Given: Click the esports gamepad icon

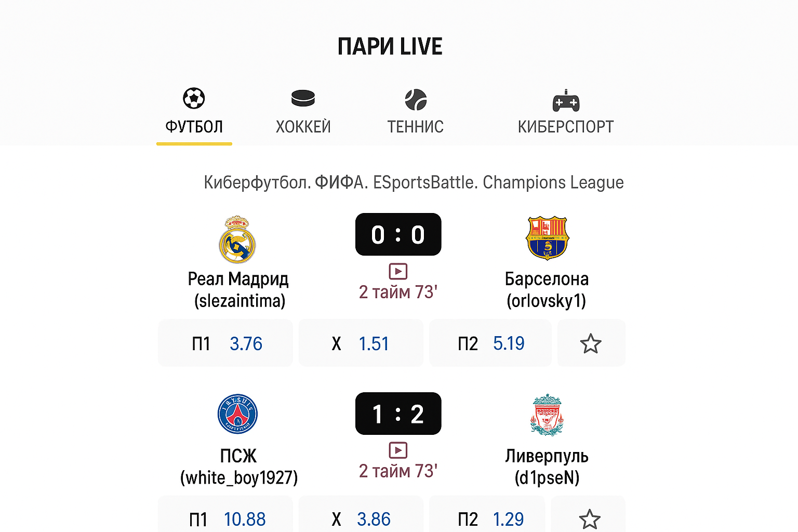Looking at the screenshot, I should [566, 101].
